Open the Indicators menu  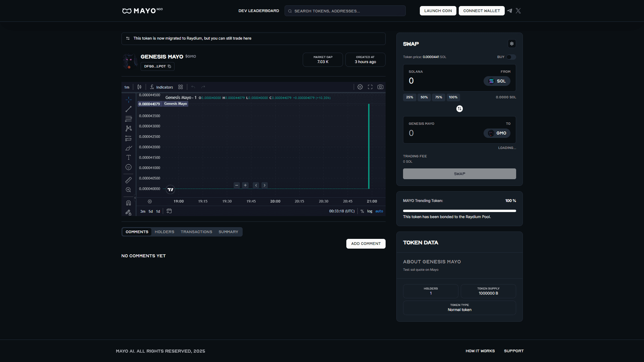pyautogui.click(x=161, y=87)
